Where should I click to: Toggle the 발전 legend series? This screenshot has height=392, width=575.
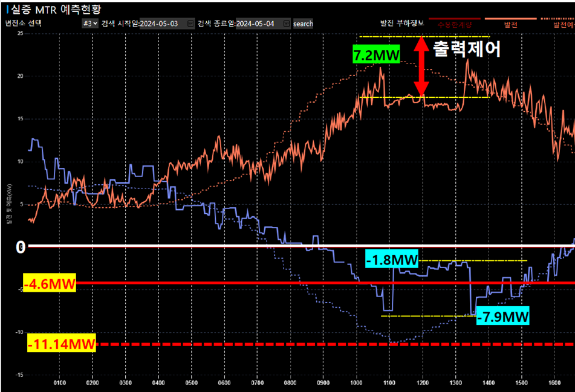click(510, 24)
